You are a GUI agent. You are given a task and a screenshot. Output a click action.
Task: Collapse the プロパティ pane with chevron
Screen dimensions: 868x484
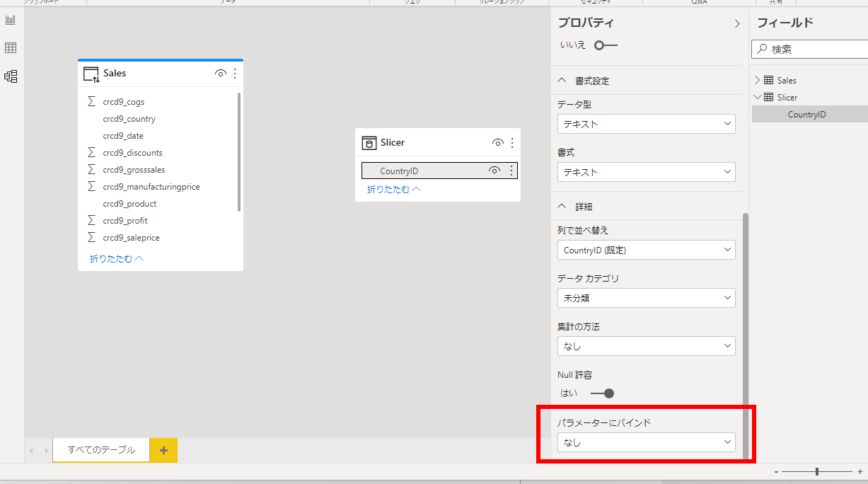coord(737,24)
